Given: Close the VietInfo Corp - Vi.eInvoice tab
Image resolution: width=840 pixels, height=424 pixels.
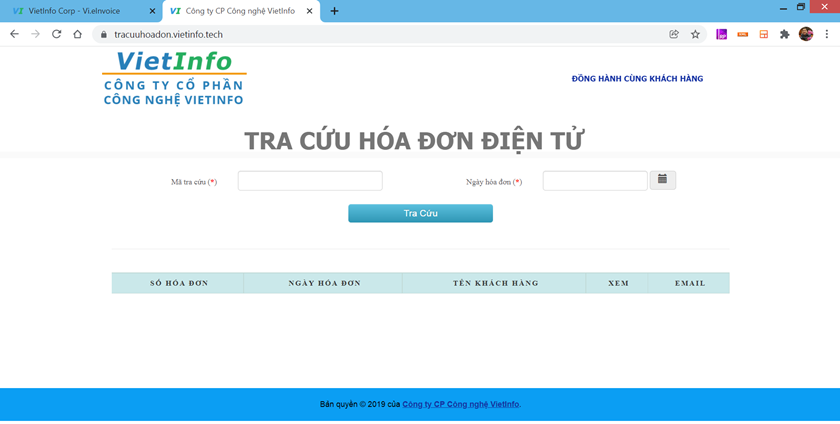Looking at the screenshot, I should click(152, 11).
